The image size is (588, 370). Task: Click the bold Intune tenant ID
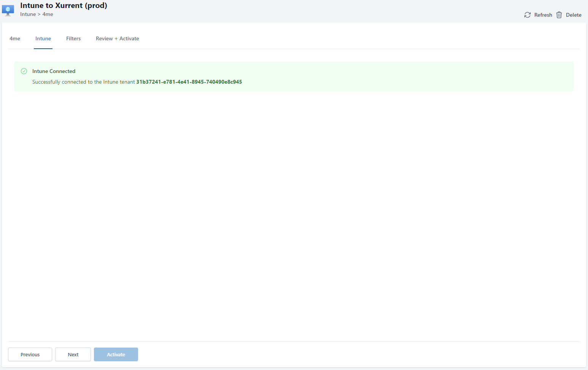tap(189, 82)
